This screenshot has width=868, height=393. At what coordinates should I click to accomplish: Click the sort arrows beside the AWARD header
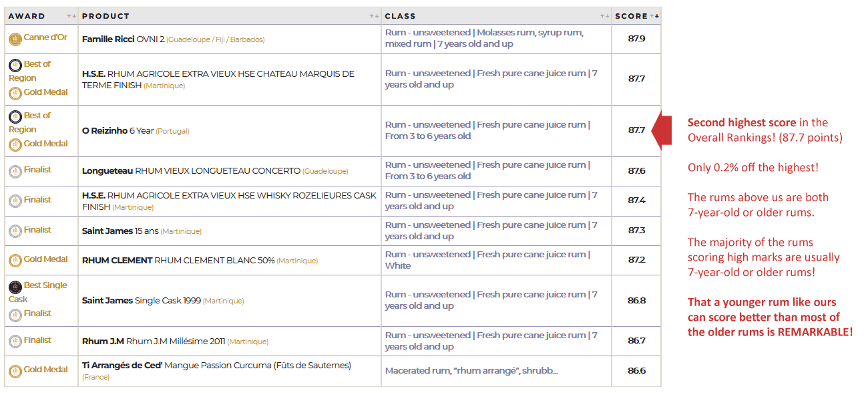click(71, 16)
